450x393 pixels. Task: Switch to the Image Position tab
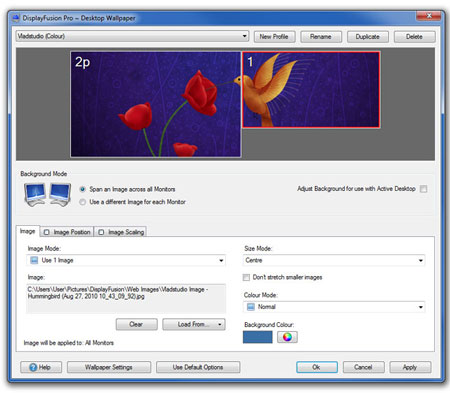click(67, 232)
